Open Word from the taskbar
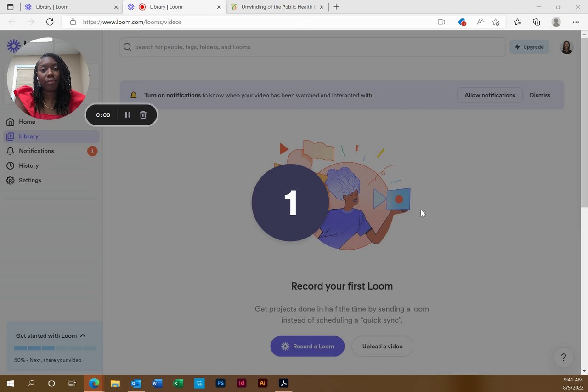This screenshot has height=392, width=588. click(x=157, y=383)
